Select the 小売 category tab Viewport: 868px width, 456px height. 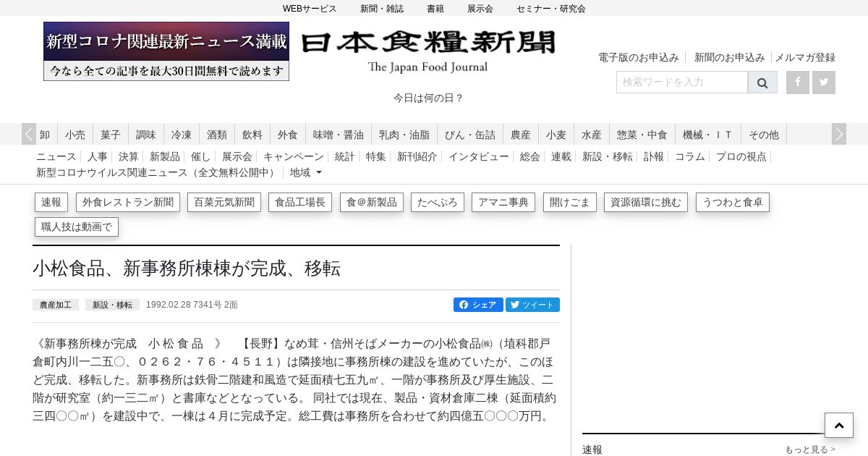[75, 135]
